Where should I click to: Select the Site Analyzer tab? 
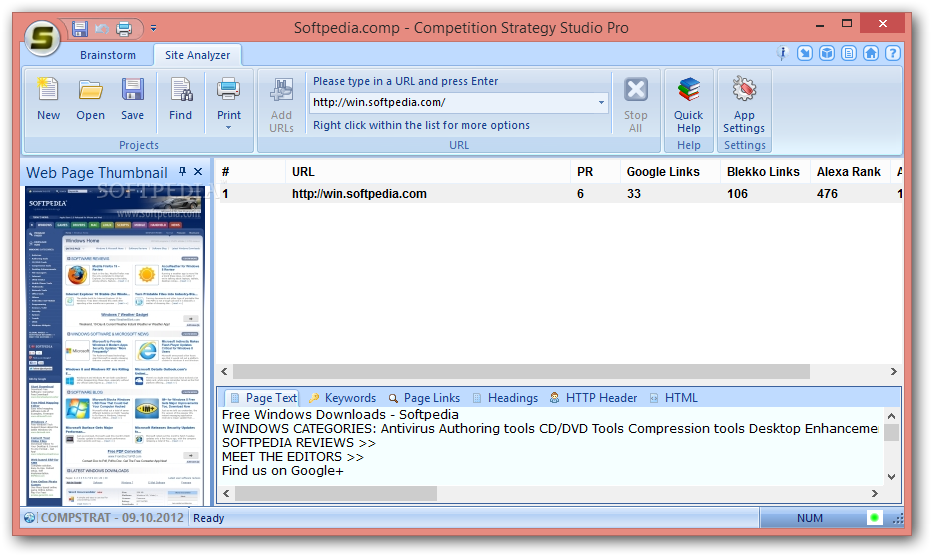point(197,55)
